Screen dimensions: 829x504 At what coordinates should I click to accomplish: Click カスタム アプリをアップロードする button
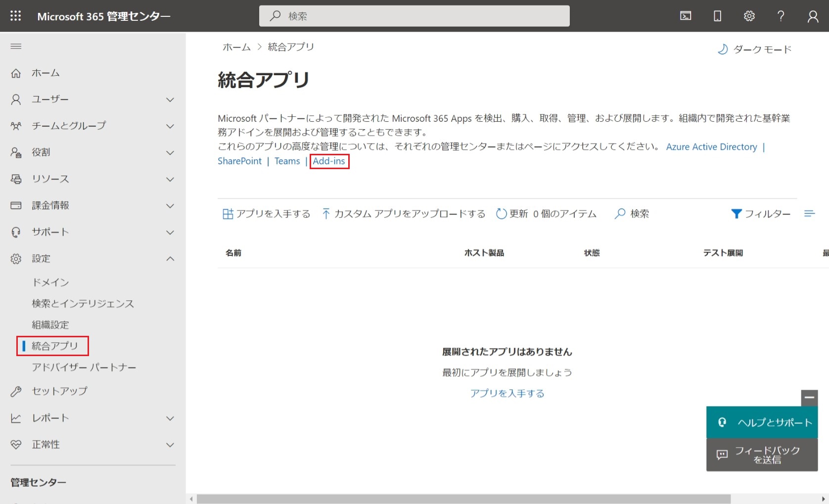(x=404, y=214)
